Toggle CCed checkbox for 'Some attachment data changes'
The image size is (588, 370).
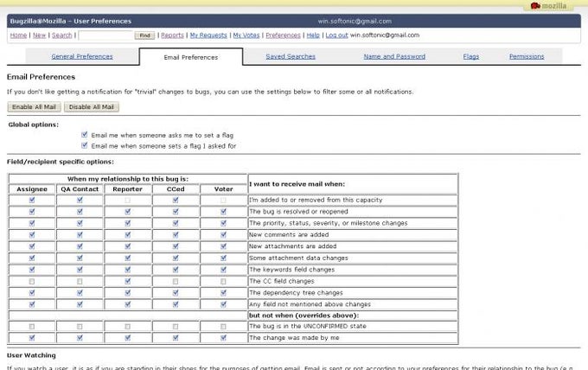(x=176, y=258)
